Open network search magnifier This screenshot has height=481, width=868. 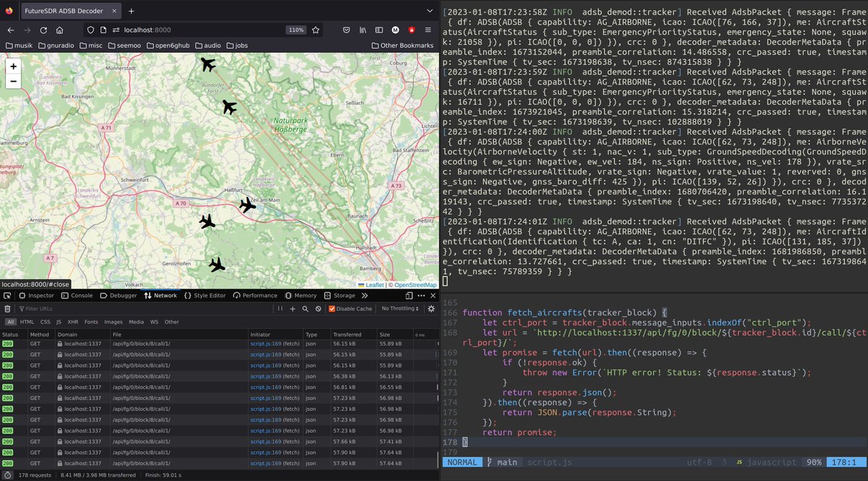point(305,309)
